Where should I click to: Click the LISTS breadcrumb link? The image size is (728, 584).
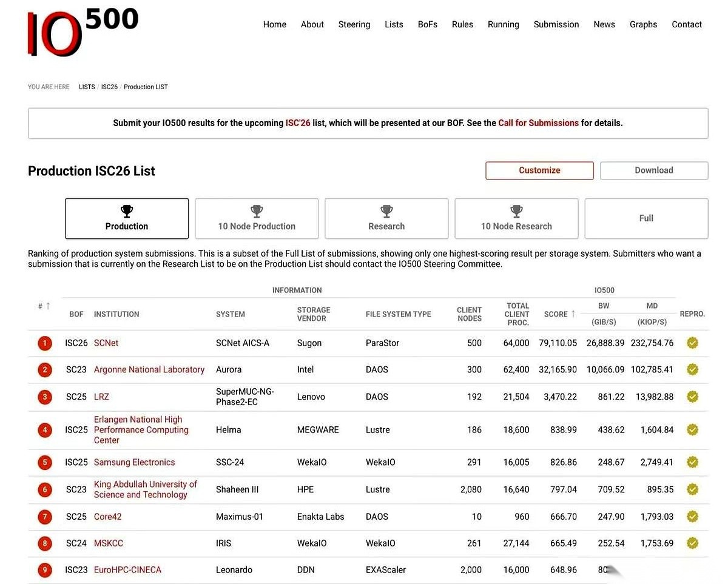pyautogui.click(x=87, y=87)
